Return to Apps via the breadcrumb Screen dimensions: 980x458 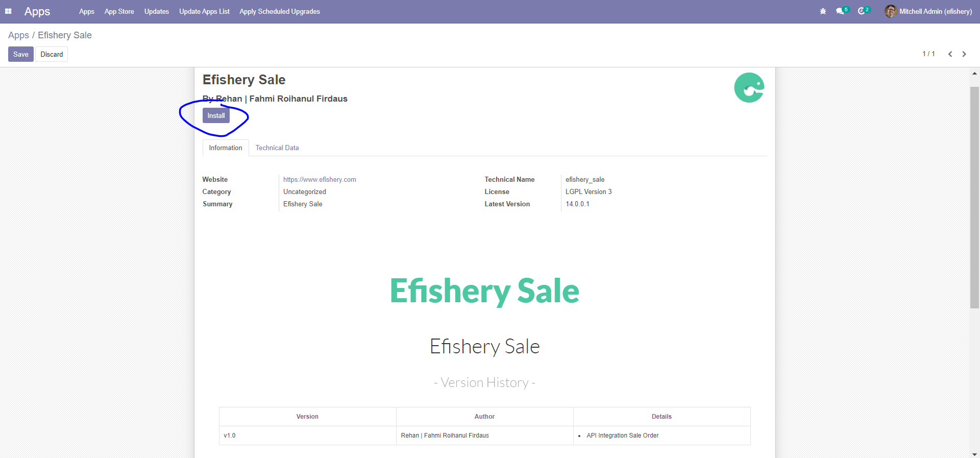18,35
